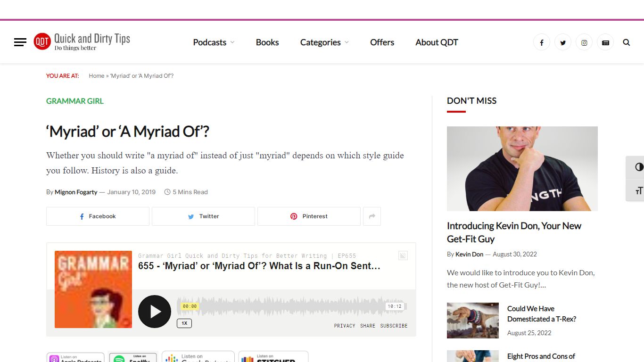Viewport: 644px width, 362px height.
Task: Open 'Could We Have Domesticated a T-Rex?' link
Action: click(542, 314)
